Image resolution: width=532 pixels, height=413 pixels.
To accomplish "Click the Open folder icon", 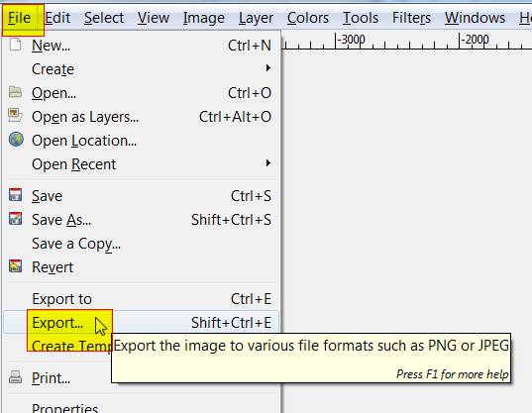I will click(x=15, y=92).
